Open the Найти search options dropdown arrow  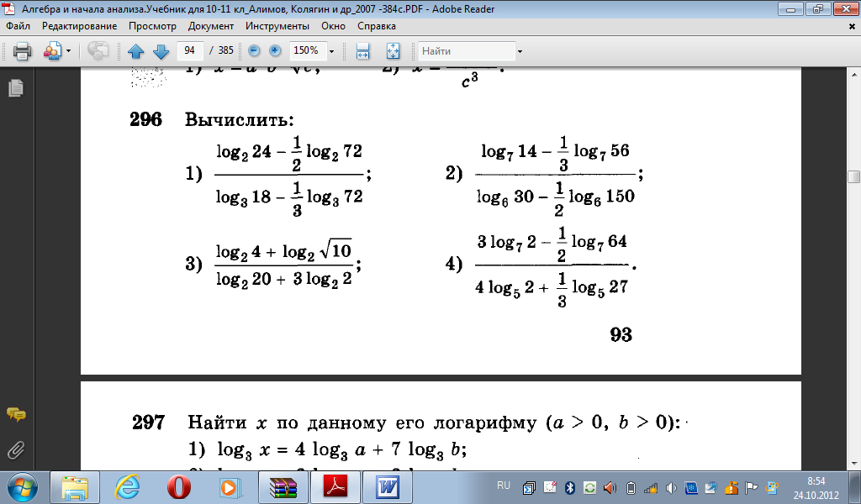click(520, 51)
